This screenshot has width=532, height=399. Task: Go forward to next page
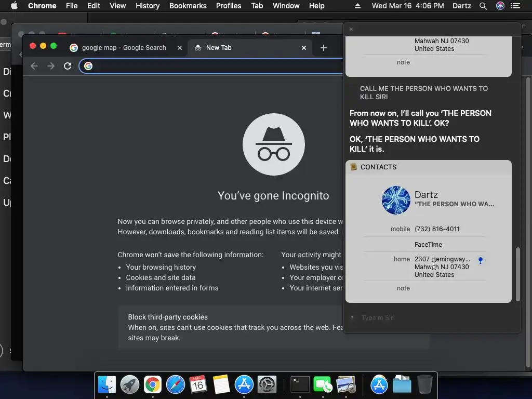tap(51, 66)
